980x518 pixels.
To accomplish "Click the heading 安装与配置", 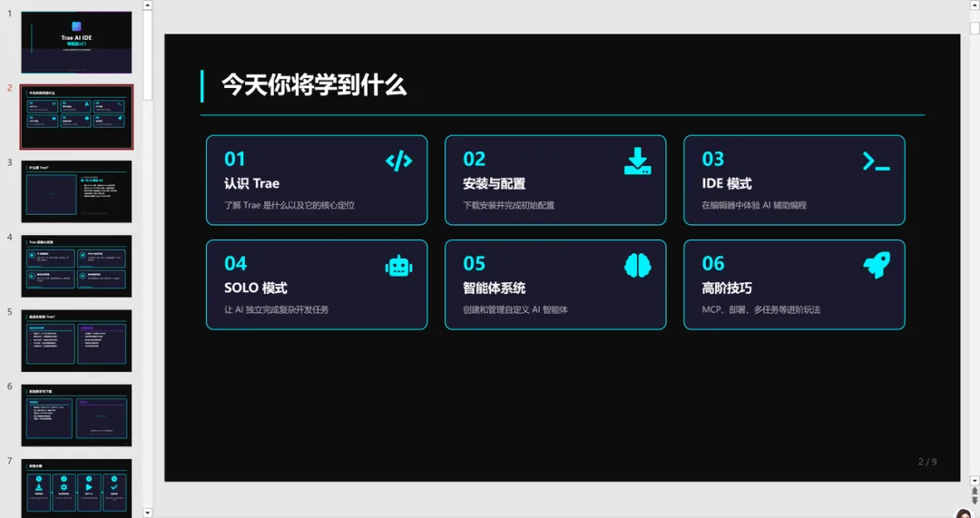I will pos(495,184).
